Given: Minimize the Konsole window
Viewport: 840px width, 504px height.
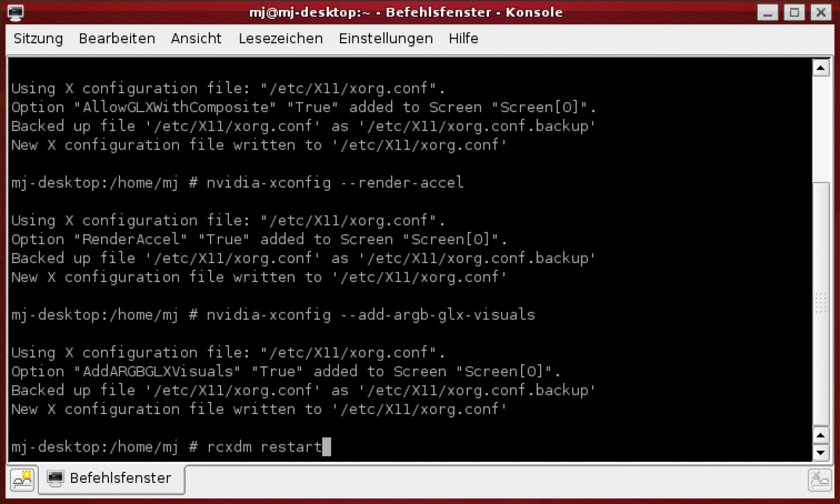Looking at the screenshot, I should (768, 12).
